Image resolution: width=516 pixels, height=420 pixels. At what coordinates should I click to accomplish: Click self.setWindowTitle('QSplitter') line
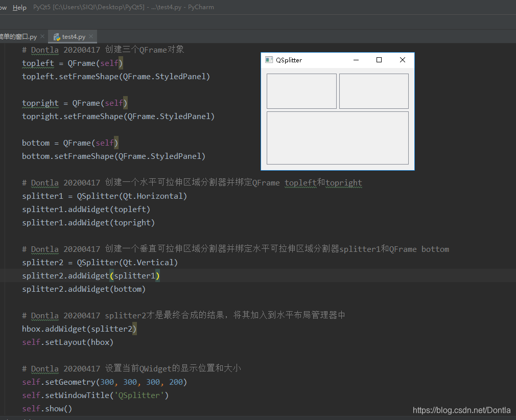(x=95, y=395)
